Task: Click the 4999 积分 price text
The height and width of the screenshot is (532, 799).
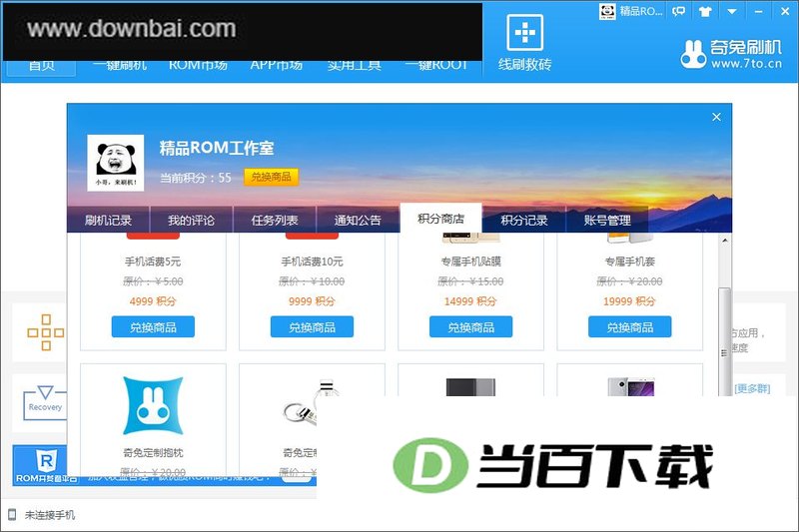Action: pos(153,300)
